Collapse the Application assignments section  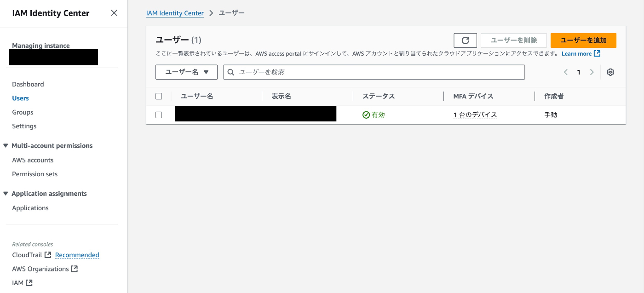tap(6, 194)
